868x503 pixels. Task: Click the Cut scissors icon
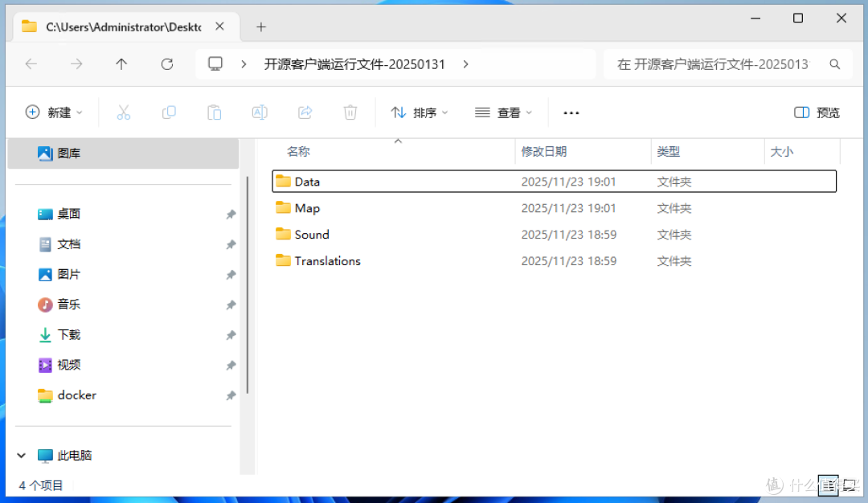pos(124,112)
